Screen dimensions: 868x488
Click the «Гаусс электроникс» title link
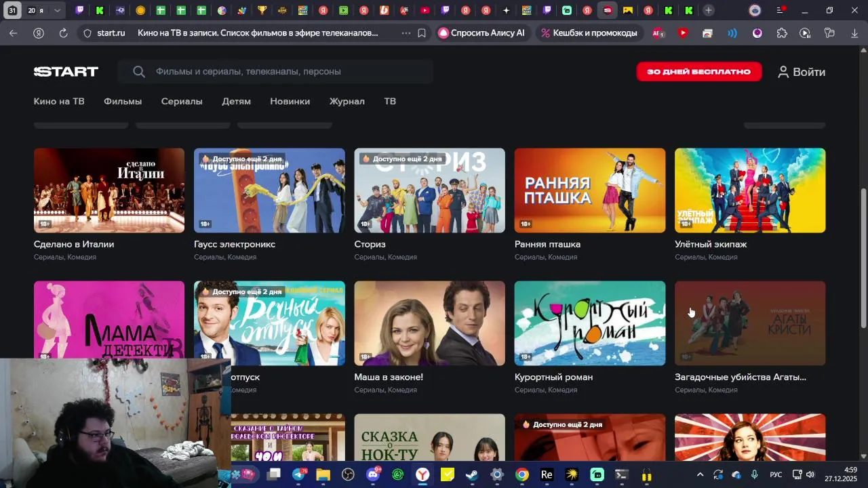[x=235, y=244]
